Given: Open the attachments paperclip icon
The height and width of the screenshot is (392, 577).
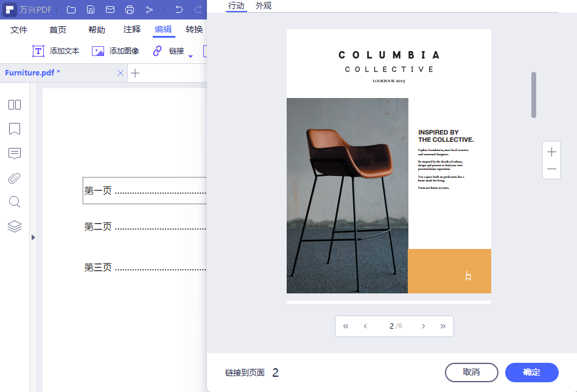Looking at the screenshot, I should click(15, 178).
